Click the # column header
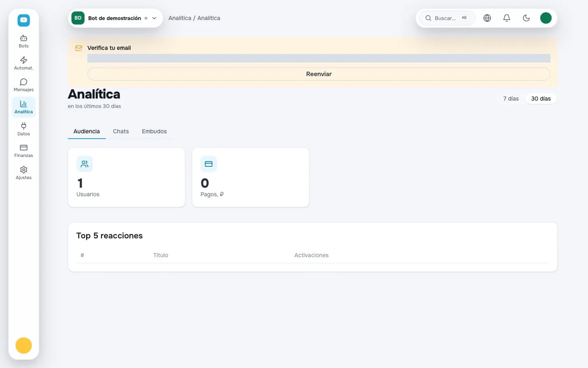The height and width of the screenshot is (368, 588). click(82, 255)
